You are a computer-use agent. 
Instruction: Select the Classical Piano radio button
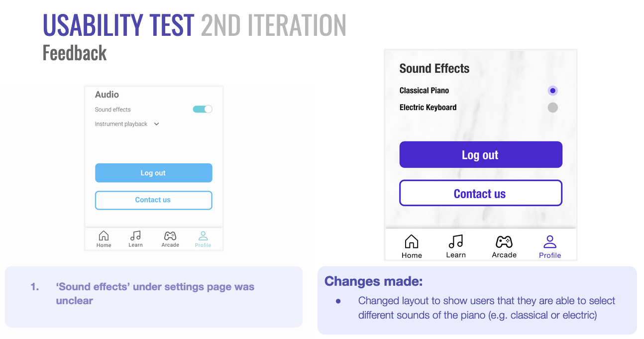pos(552,91)
